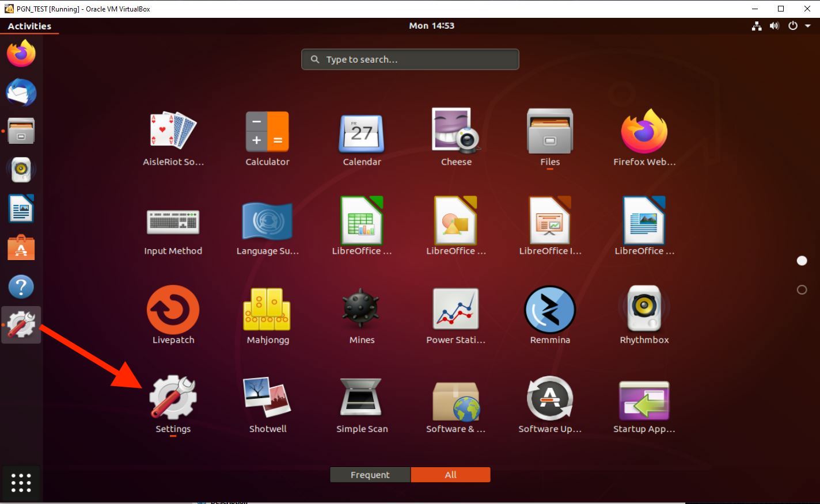This screenshot has width=820, height=504.
Task: Click the volume icon in top bar
Action: pos(775,26)
